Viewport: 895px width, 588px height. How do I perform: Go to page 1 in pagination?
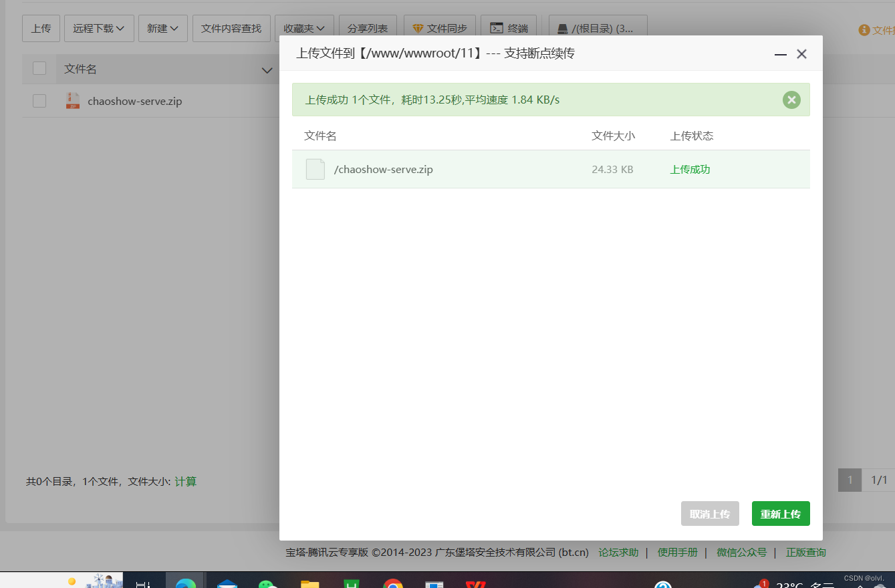pyautogui.click(x=850, y=480)
